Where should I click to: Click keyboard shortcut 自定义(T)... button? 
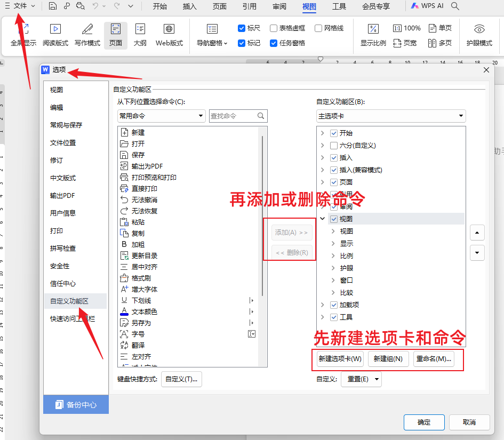[182, 379]
